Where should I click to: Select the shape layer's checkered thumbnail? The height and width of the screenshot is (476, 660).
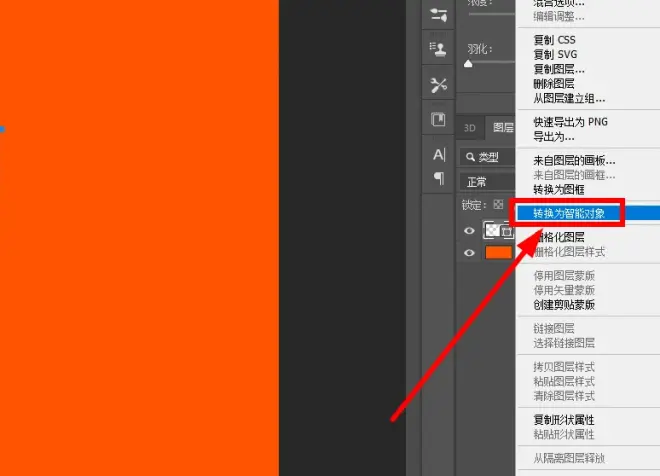click(492, 230)
